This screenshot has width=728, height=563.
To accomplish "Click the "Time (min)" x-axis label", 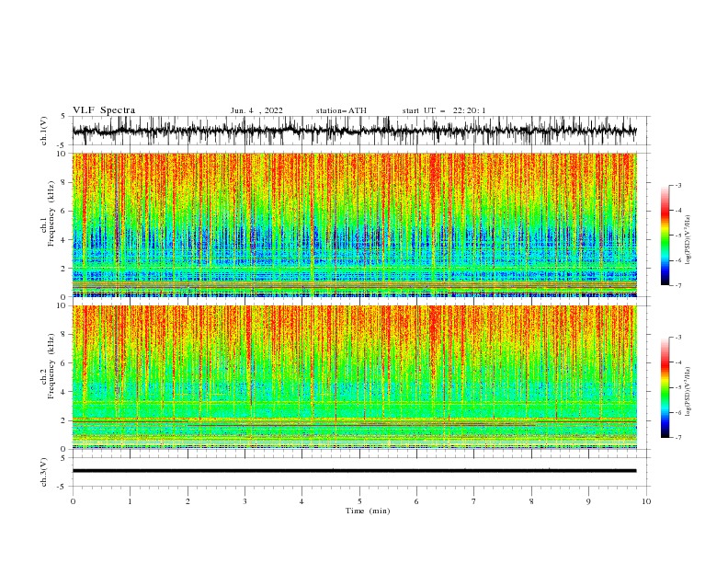I will [x=368, y=511].
